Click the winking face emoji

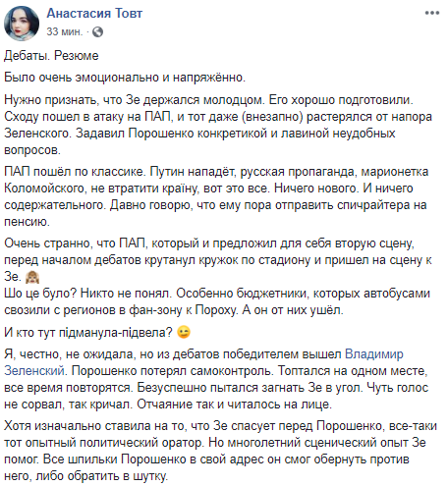(184, 333)
